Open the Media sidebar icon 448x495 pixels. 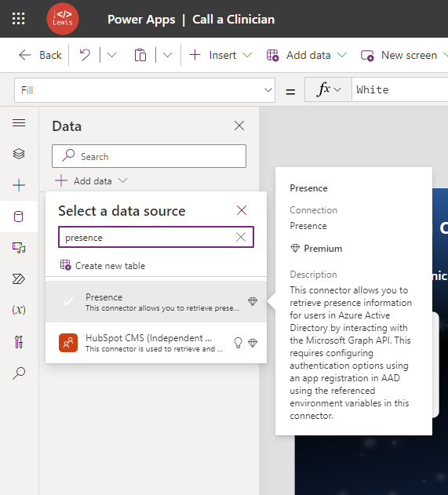click(x=19, y=248)
